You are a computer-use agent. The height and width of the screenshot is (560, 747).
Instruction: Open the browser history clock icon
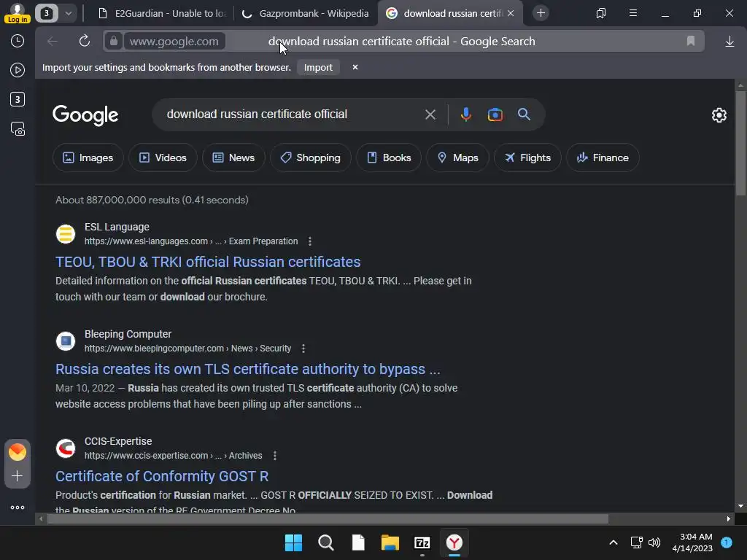click(18, 41)
